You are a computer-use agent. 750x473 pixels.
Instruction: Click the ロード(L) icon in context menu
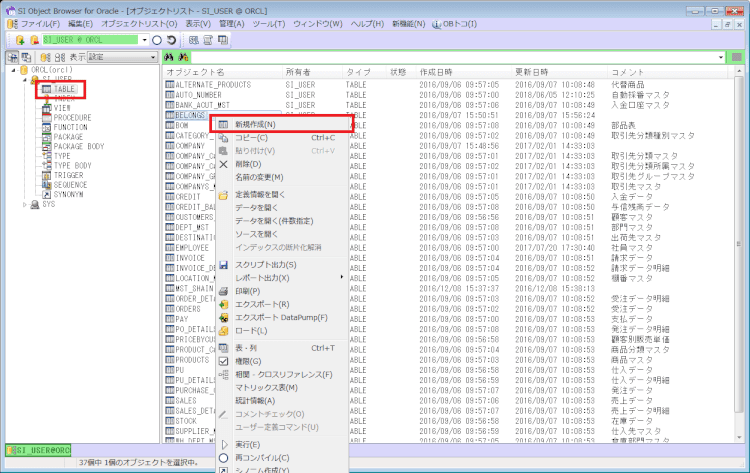[x=223, y=330]
